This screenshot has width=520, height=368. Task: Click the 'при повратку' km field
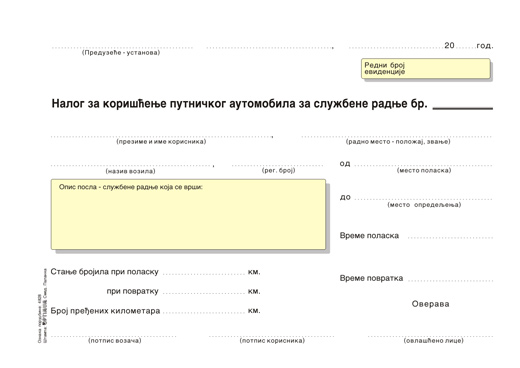point(204,293)
